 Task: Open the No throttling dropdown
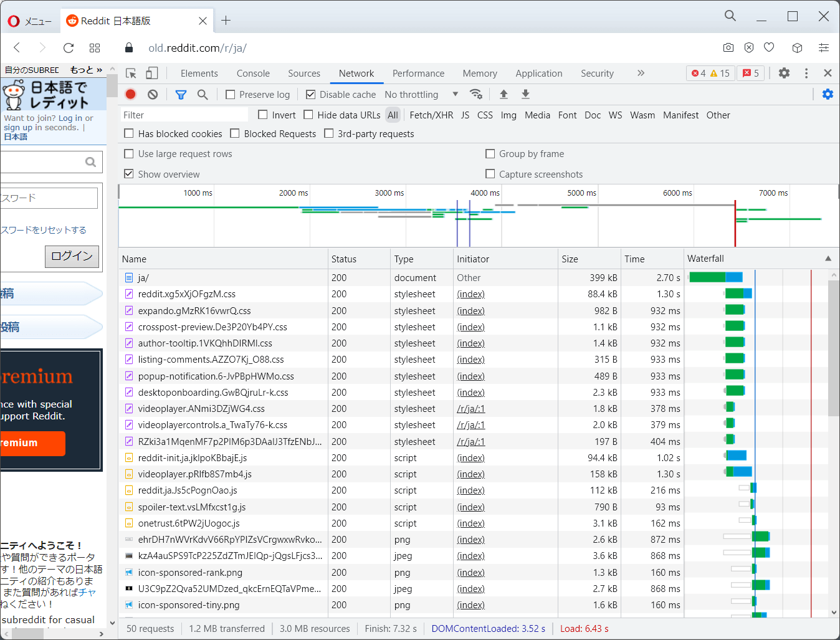tap(421, 95)
